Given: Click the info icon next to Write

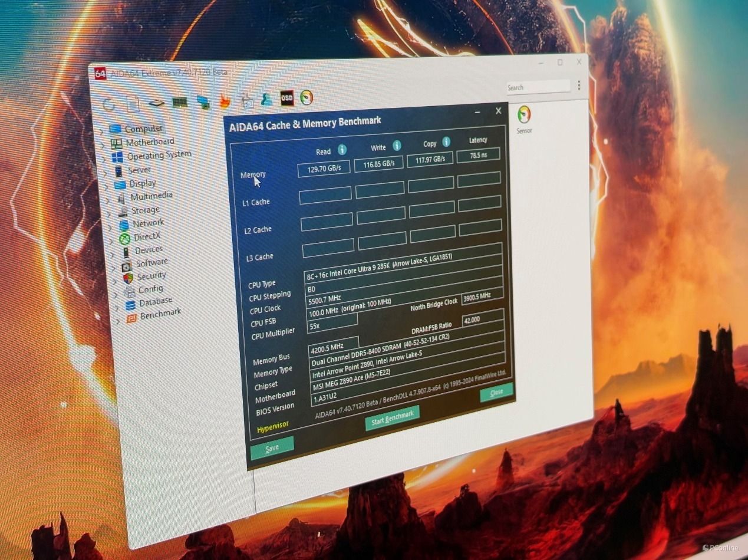Looking at the screenshot, I should [397, 146].
